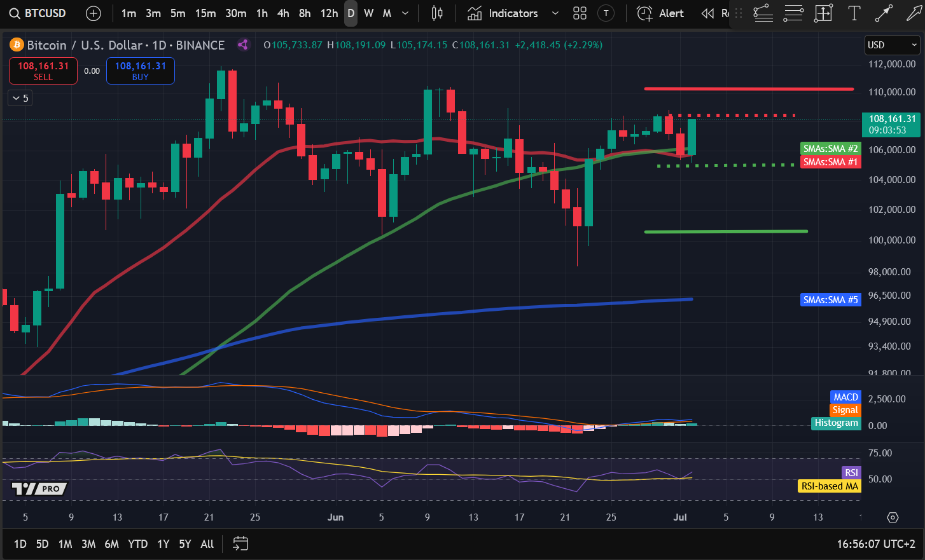Select the weekly W timeframe
Image resolution: width=925 pixels, height=560 pixels.
point(369,13)
